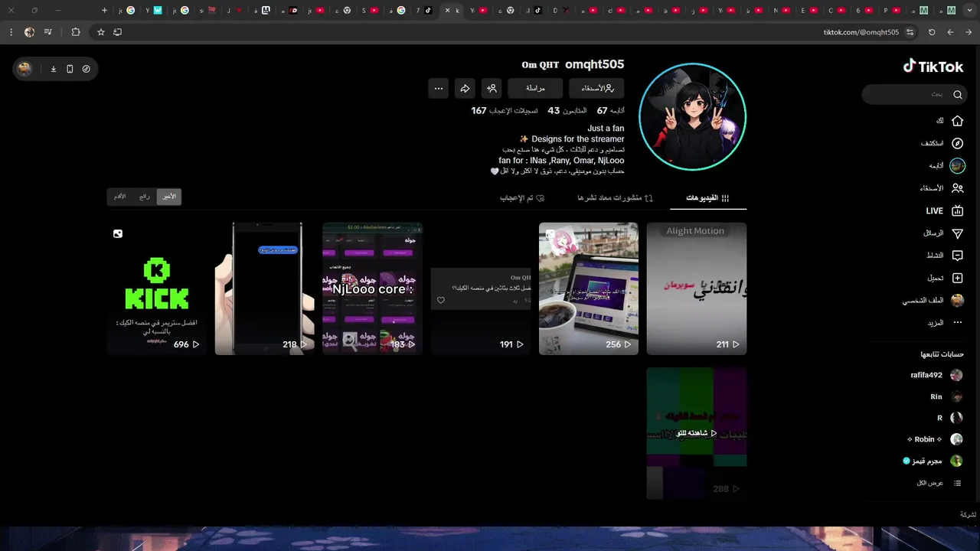Screen dimensions: 980x551
Task: Click the Friends (الأصدقاء) status button on profile
Action: 596,89
